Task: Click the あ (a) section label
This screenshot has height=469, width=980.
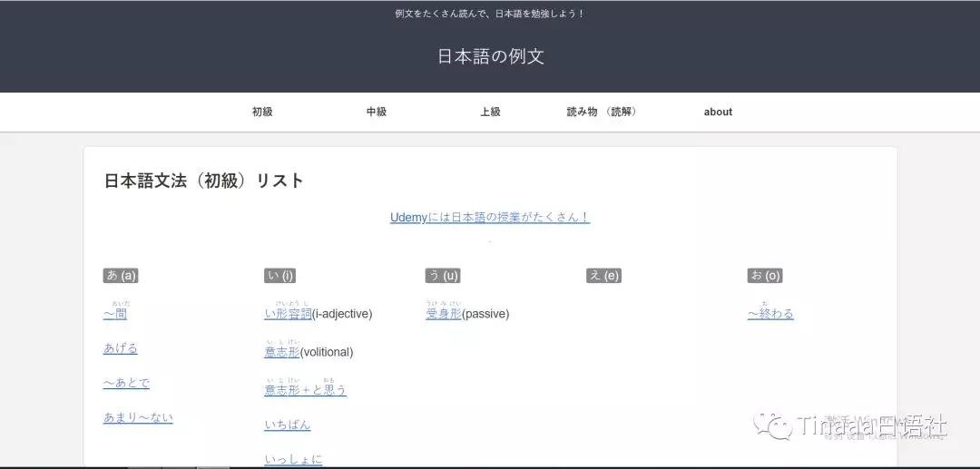Action: click(x=122, y=276)
